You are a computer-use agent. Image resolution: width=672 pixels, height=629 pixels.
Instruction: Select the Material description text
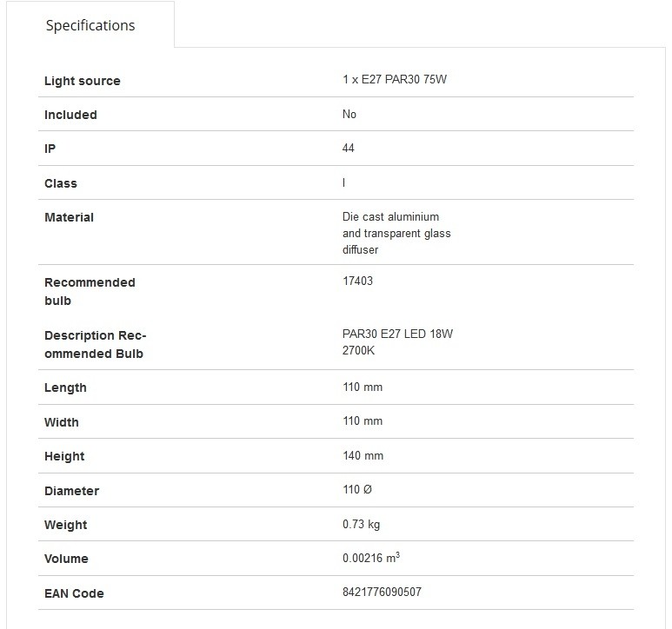coord(396,233)
